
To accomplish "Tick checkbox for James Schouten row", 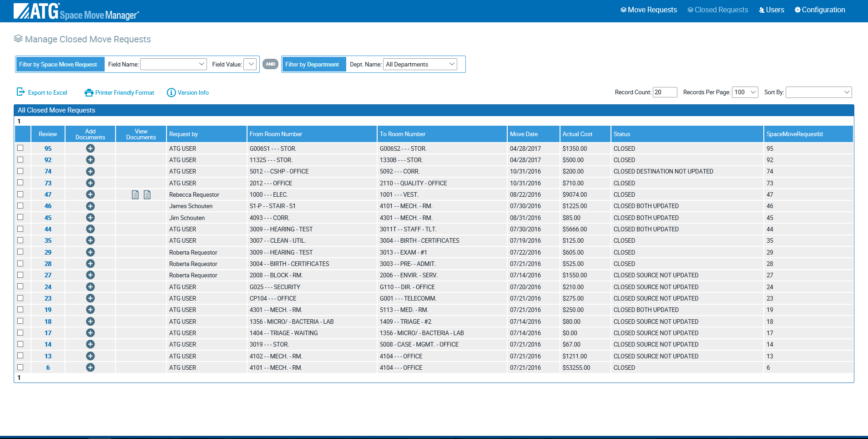I will 20,206.
